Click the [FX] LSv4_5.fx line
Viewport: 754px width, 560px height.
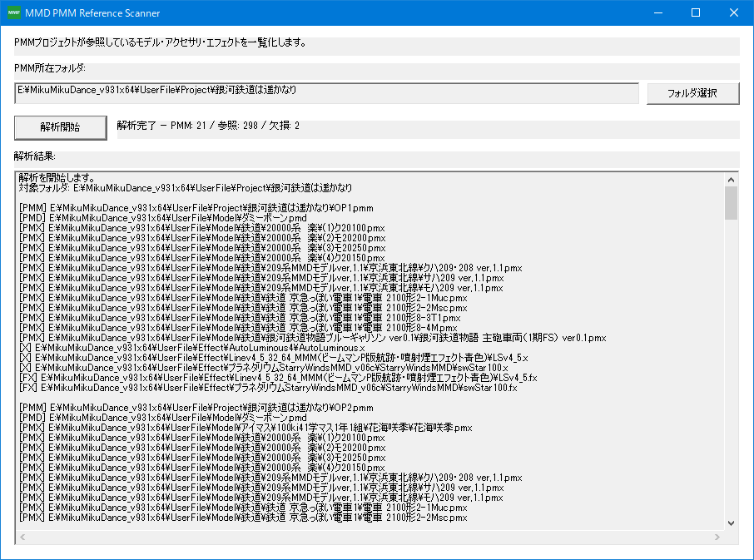(x=278, y=378)
